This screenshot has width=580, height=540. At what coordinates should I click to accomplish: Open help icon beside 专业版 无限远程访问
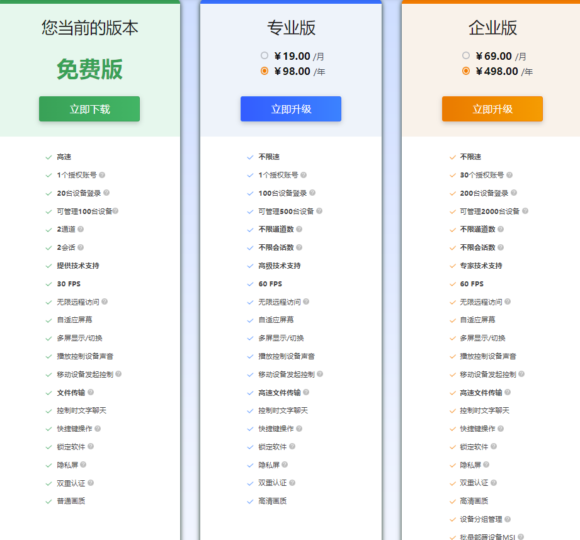(x=306, y=301)
